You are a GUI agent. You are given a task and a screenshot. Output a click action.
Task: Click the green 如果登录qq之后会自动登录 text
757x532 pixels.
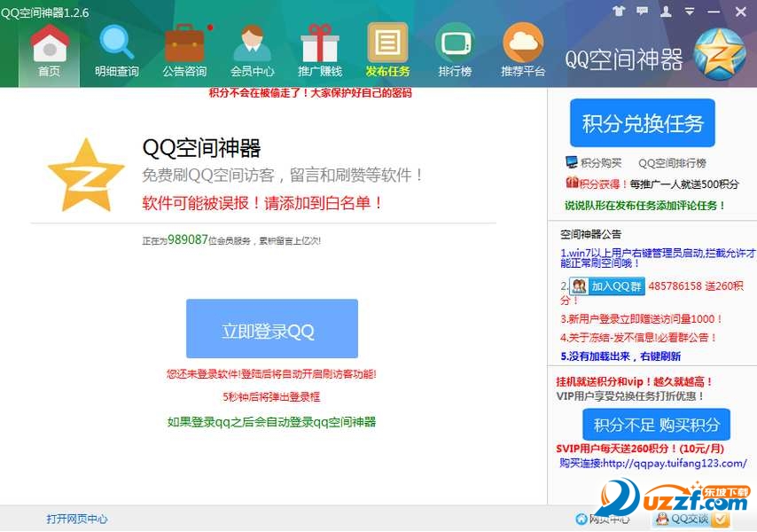point(271,422)
